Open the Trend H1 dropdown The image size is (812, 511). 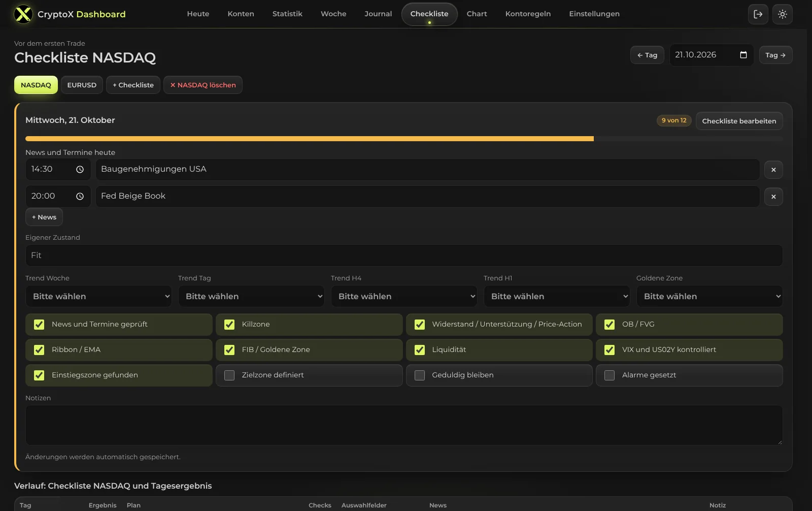click(557, 296)
